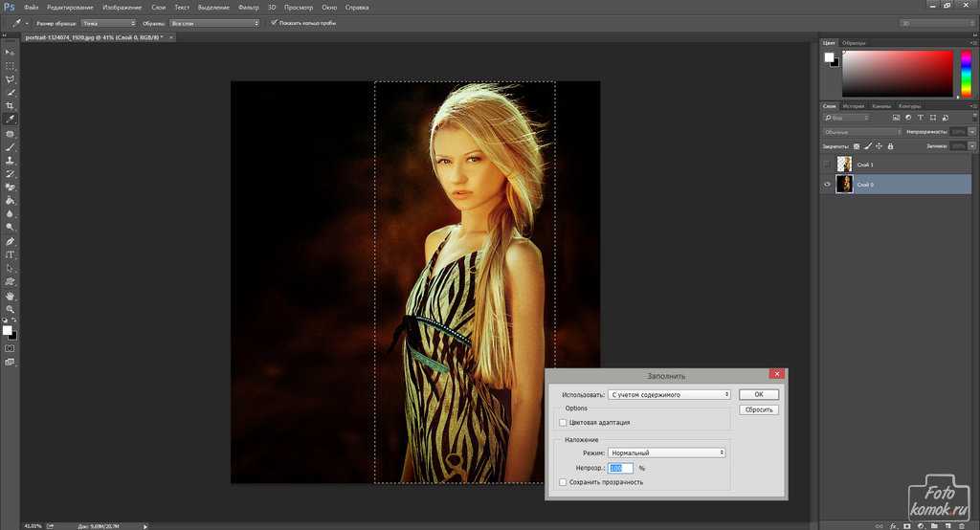
Task: Filter layers by text type
Action: coord(921,118)
